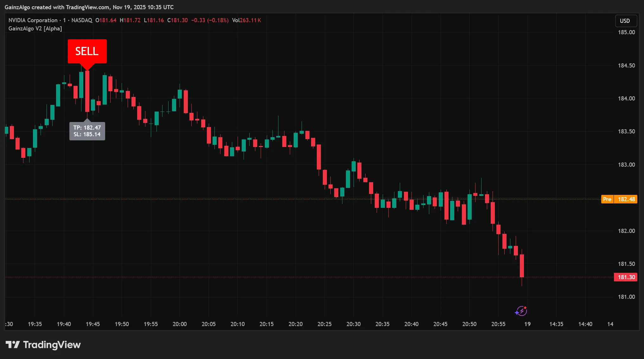Click the TradingView wordmark text
Image resolution: width=644 pixels, height=359 pixels.
52,345
